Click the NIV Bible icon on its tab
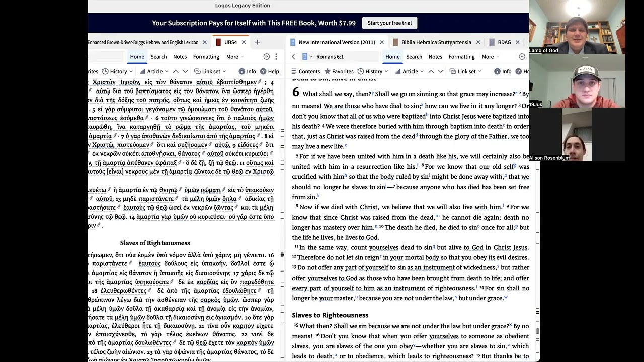 pyautogui.click(x=293, y=42)
